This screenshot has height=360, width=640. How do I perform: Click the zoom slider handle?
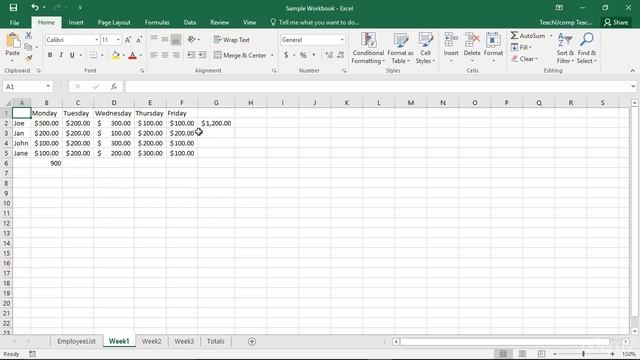tap(583, 354)
